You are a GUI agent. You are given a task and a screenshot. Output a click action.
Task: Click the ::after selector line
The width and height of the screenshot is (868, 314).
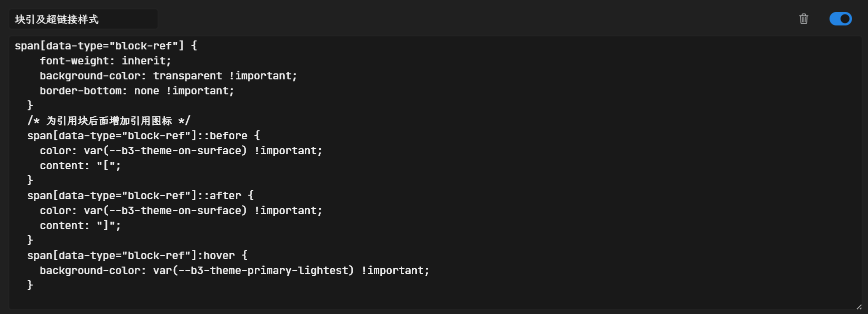point(140,196)
